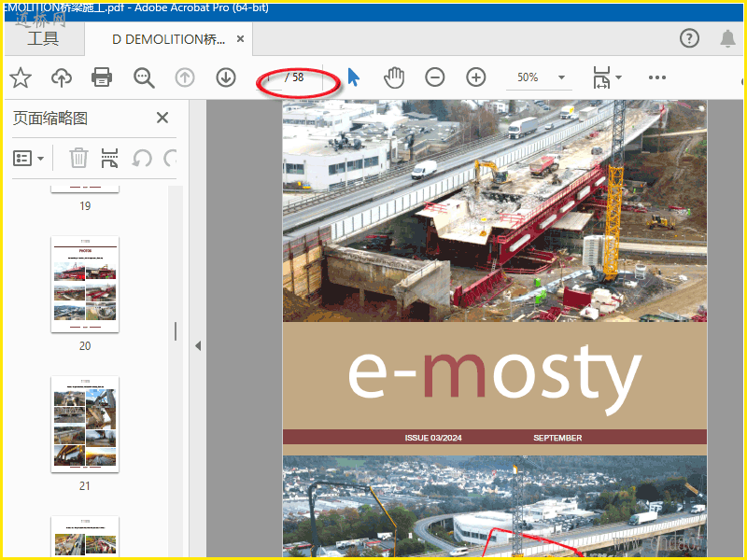Close the 页面缩略图 panel
Screen dimensions: 747x560
point(162,118)
